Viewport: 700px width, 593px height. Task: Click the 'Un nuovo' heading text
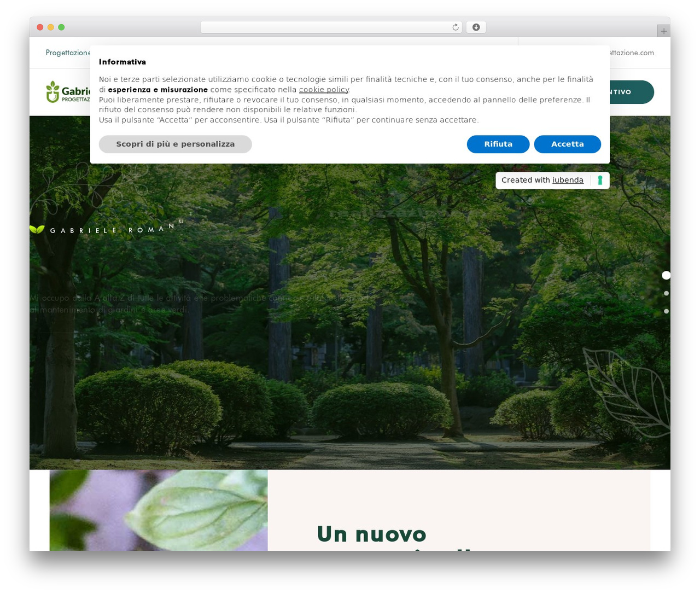371,534
